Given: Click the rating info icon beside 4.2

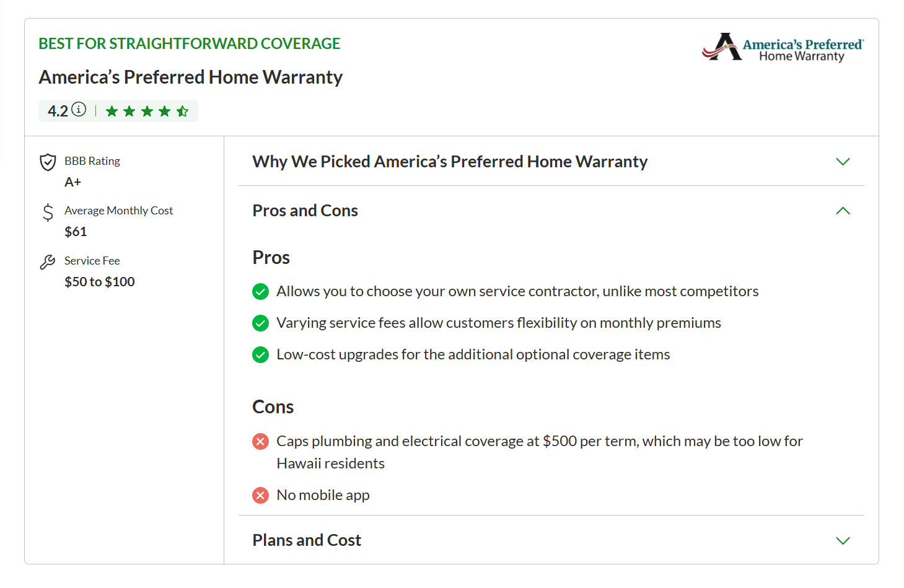Looking at the screenshot, I should pyautogui.click(x=79, y=110).
